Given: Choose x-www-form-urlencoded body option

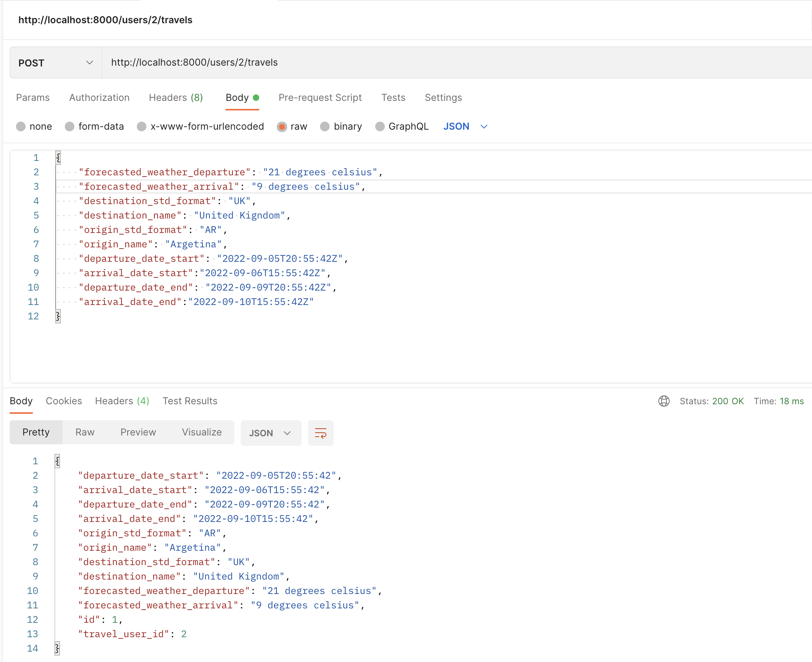Looking at the screenshot, I should [x=142, y=126].
